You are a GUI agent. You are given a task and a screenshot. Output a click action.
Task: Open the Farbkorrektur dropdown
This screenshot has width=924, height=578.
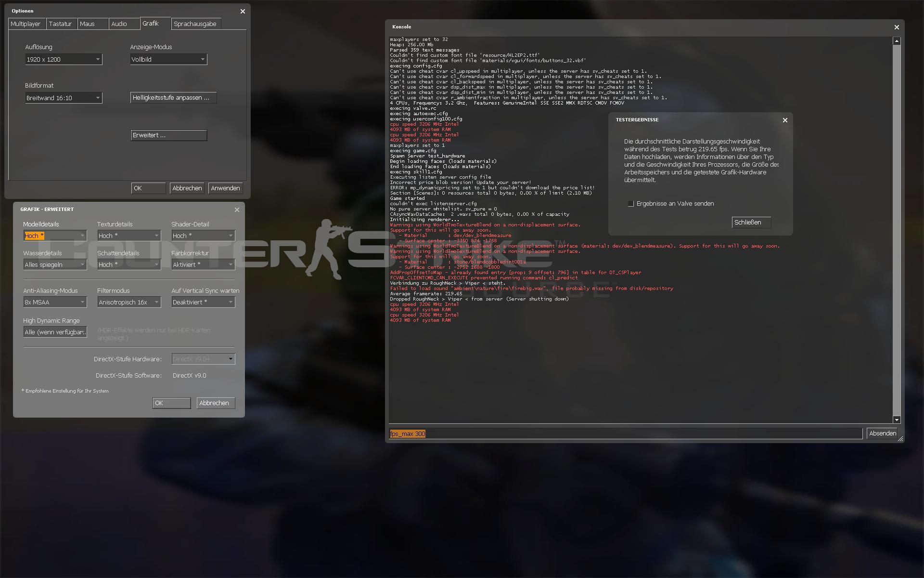click(203, 264)
